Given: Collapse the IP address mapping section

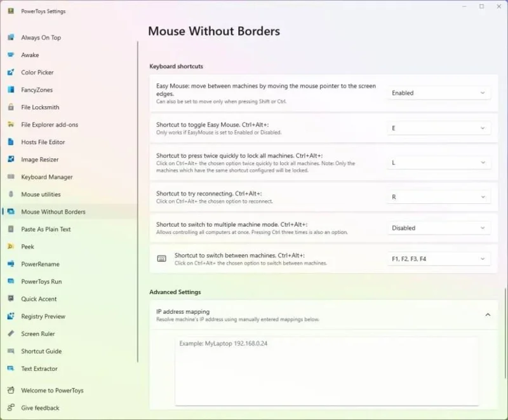Looking at the screenshot, I should coord(488,315).
